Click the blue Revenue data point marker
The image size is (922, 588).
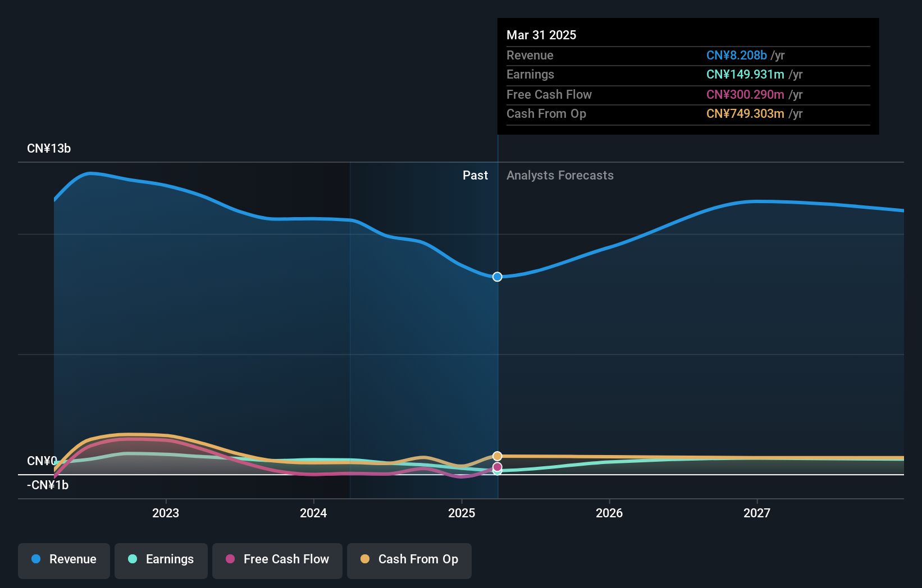[x=497, y=277]
